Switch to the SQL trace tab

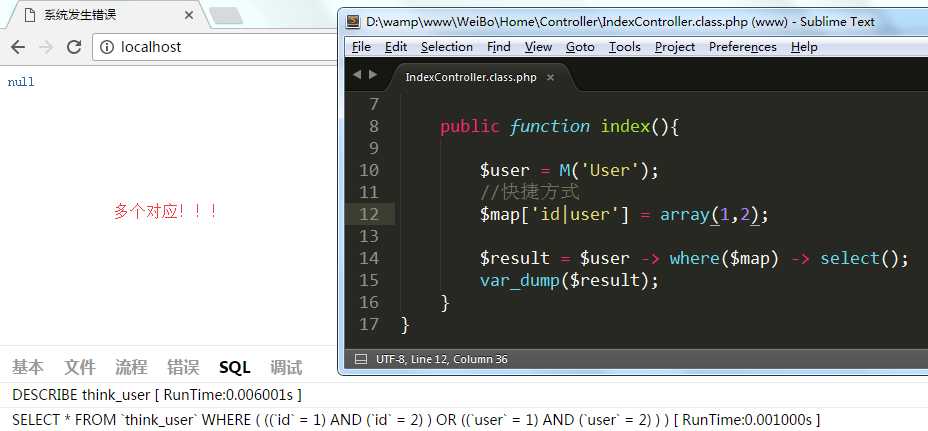234,367
